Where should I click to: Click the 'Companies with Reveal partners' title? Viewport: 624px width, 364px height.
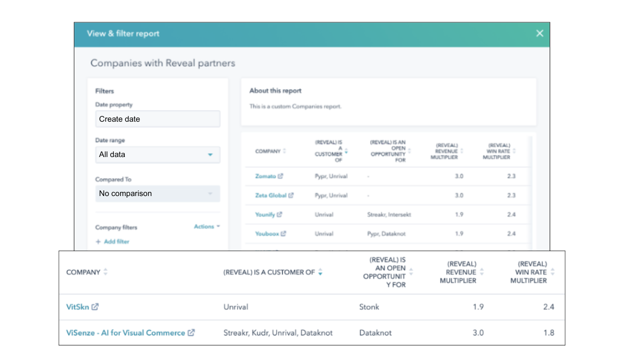[x=163, y=63]
